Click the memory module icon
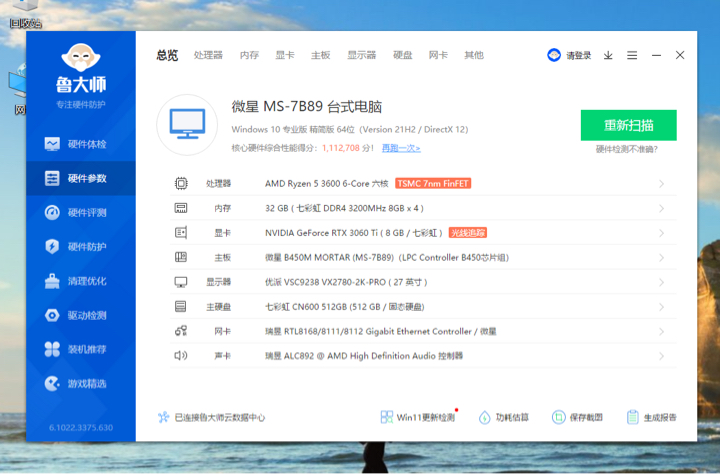720x474 pixels. click(x=181, y=208)
